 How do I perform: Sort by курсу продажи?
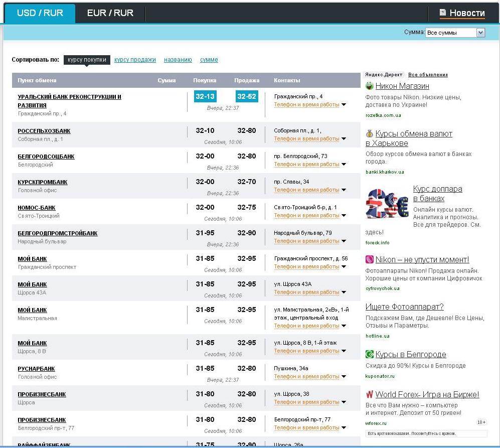tap(135, 60)
